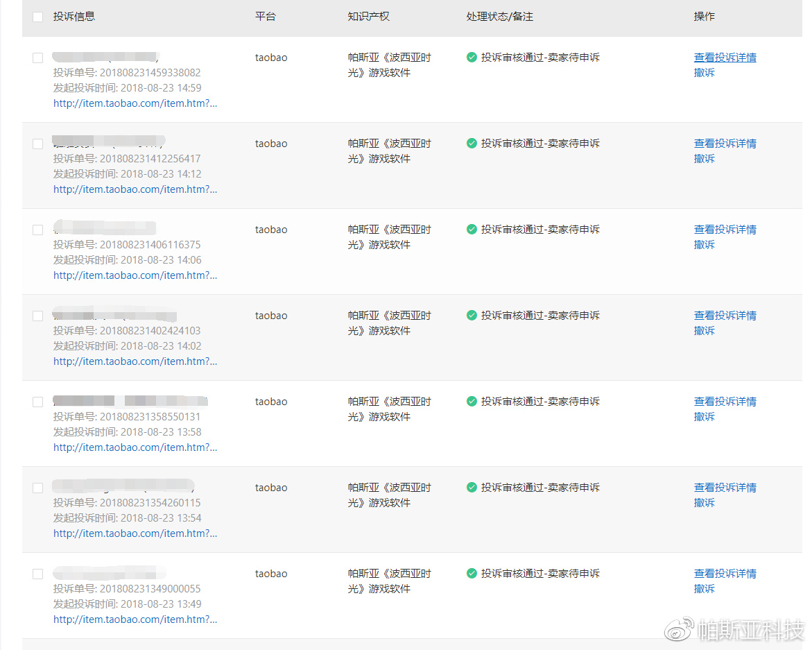Screen dimensions: 812x650
Task: Click 帕斯亚《波西亚时光》游戏软件 in row 201808231412256417
Action: (390, 151)
